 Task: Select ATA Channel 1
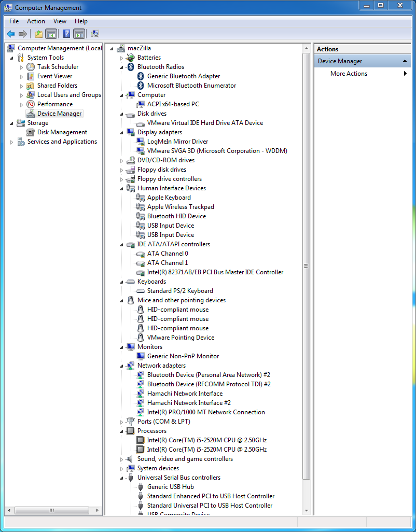point(168,263)
